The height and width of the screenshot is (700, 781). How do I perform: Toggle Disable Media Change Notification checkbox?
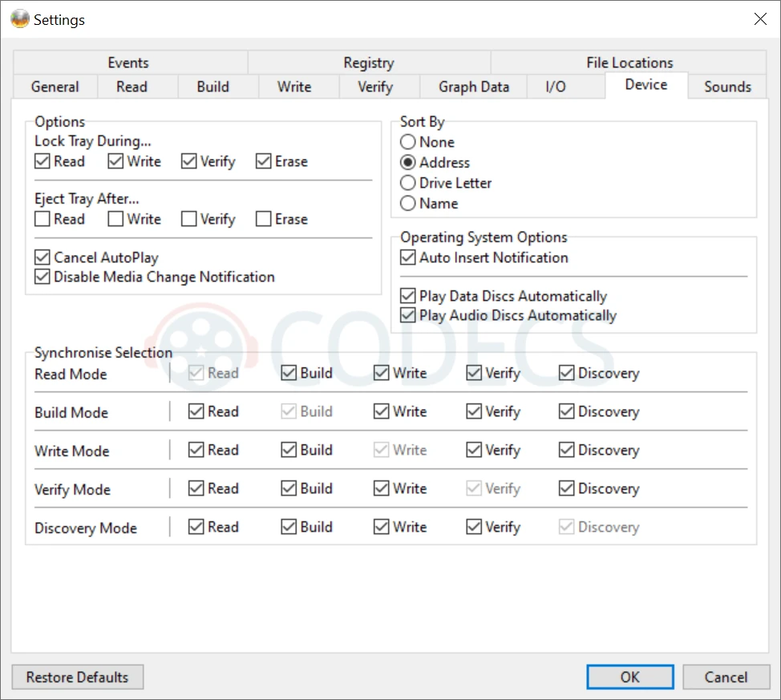(x=43, y=277)
